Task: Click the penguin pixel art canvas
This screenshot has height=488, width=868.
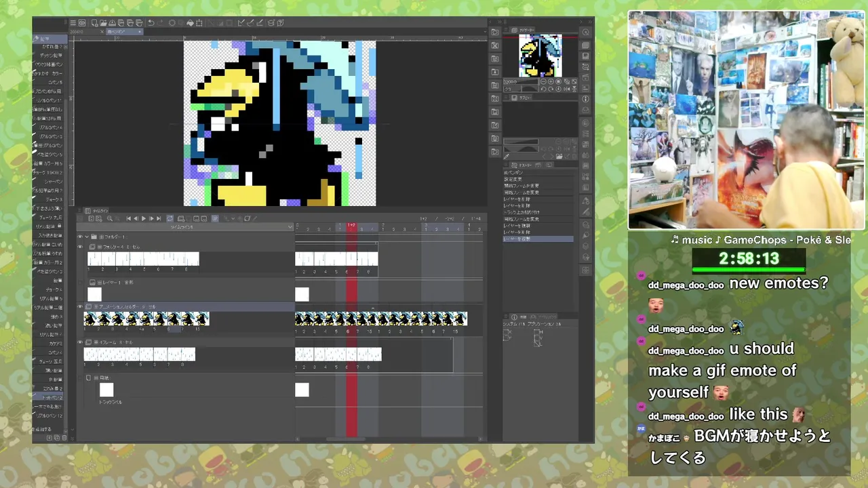Action: (x=279, y=123)
